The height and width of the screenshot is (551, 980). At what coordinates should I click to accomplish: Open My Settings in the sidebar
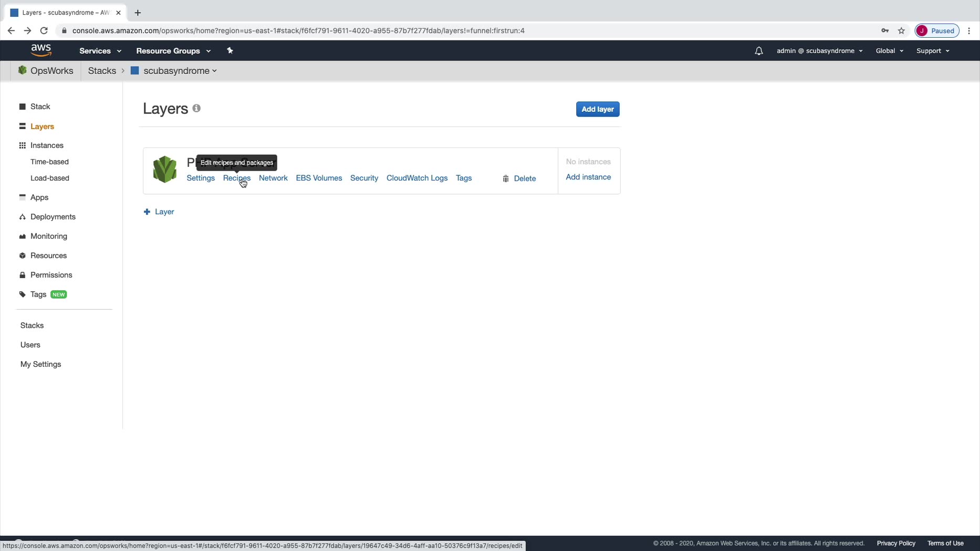tap(41, 364)
